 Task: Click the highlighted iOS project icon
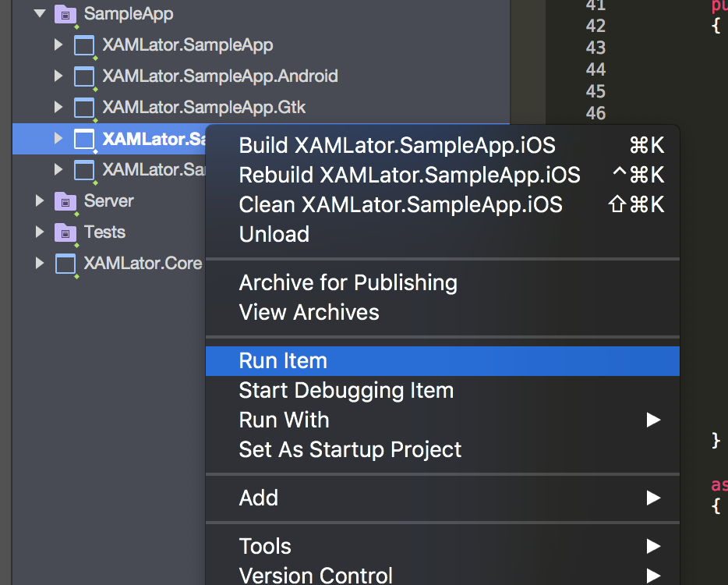tap(83, 139)
